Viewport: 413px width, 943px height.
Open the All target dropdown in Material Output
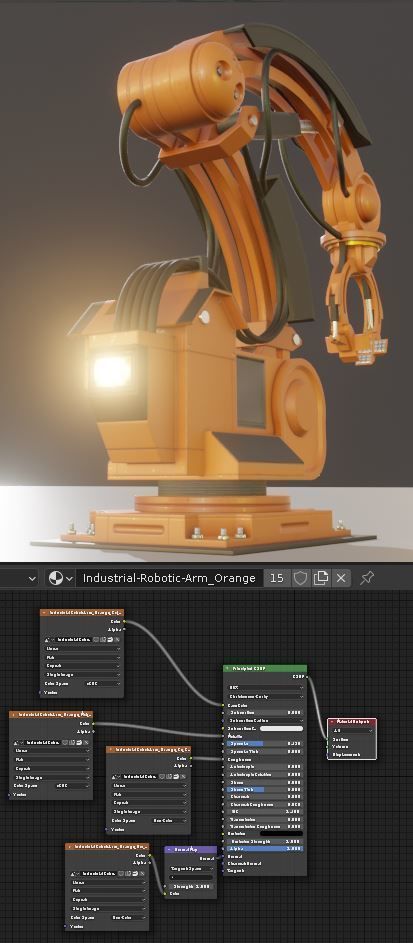pyautogui.click(x=352, y=731)
